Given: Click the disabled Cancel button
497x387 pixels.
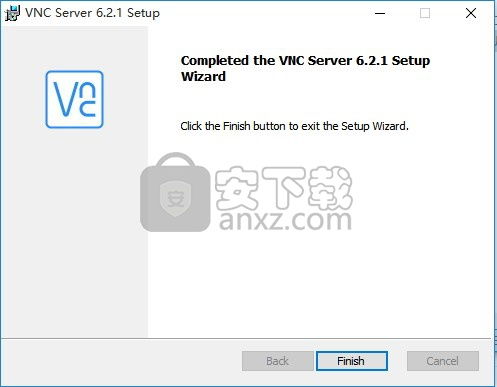Looking at the screenshot, I should coord(443,361).
